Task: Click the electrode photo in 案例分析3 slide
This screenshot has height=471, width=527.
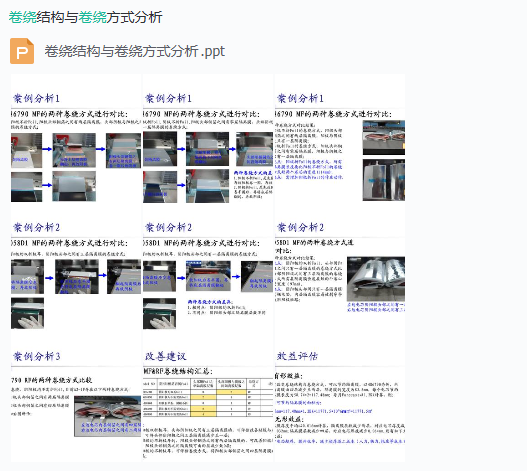Action: 108,416
